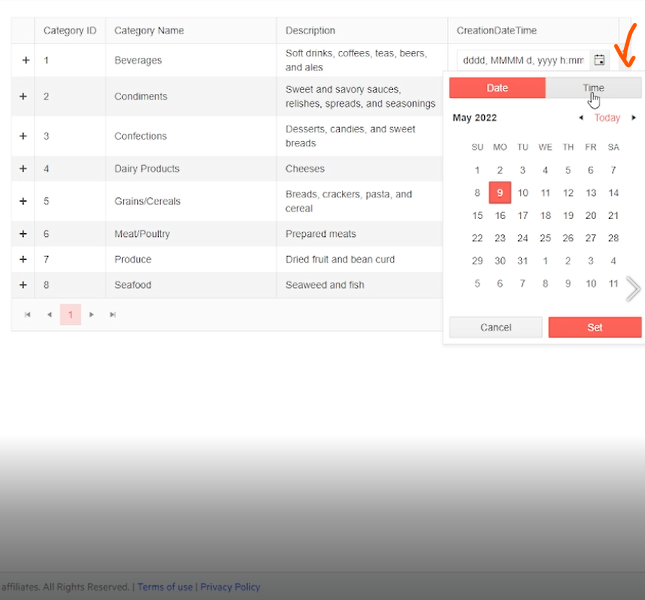
Task: Go to last page in grid pager
Action: coord(112,315)
